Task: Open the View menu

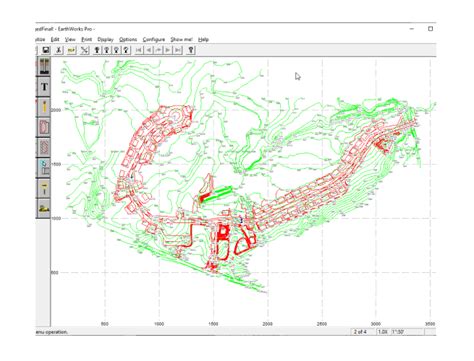Action: click(70, 39)
